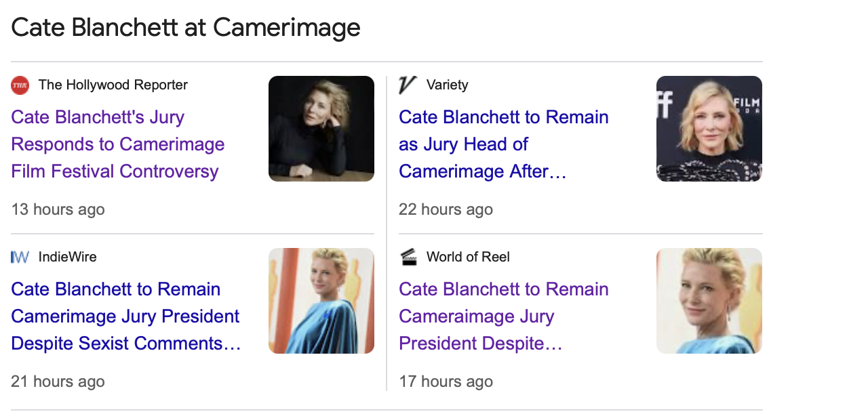868x416 pixels.
Task: Click The Hollywood Reporter red logo icon
Action: coord(20,85)
